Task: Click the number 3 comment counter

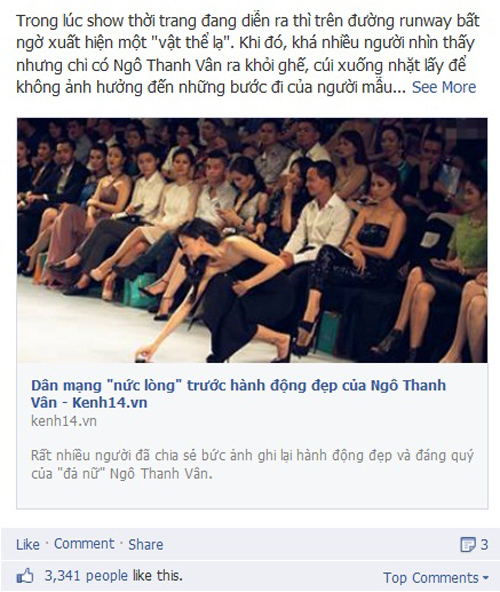Action: pyautogui.click(x=484, y=544)
